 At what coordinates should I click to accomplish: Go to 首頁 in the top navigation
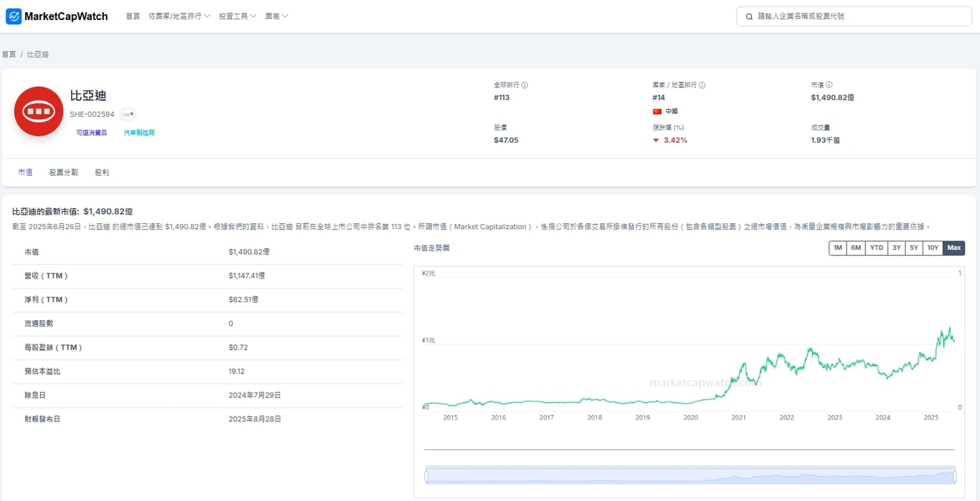pyautogui.click(x=133, y=16)
